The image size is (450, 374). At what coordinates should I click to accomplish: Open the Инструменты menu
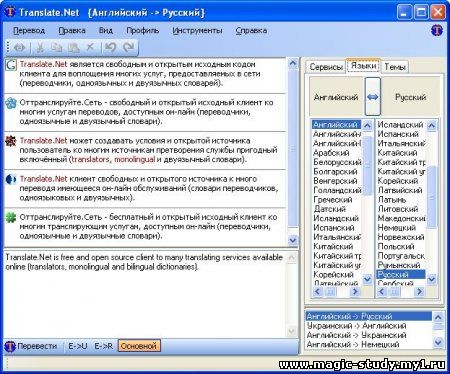point(197,31)
